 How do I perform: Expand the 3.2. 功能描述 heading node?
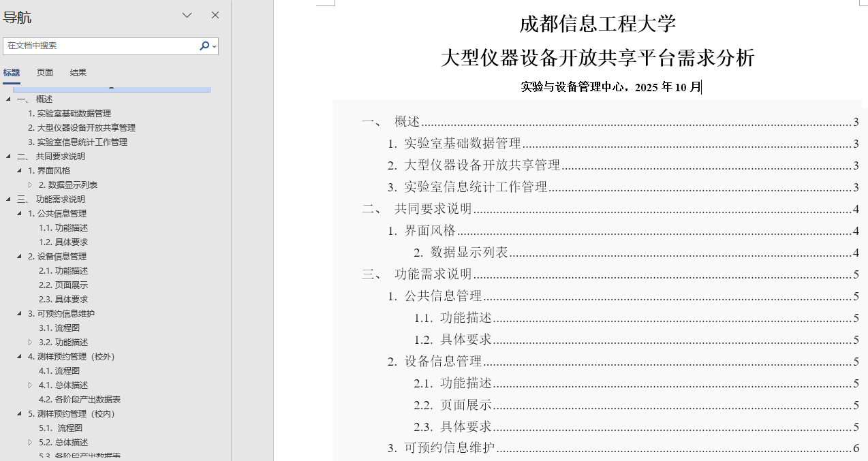click(30, 343)
